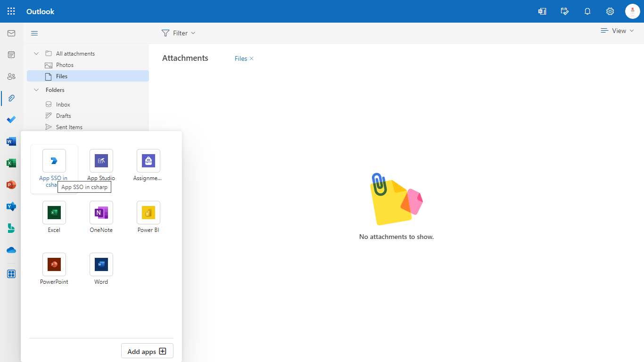
Task: Open Settings gear in header
Action: tap(610, 11)
